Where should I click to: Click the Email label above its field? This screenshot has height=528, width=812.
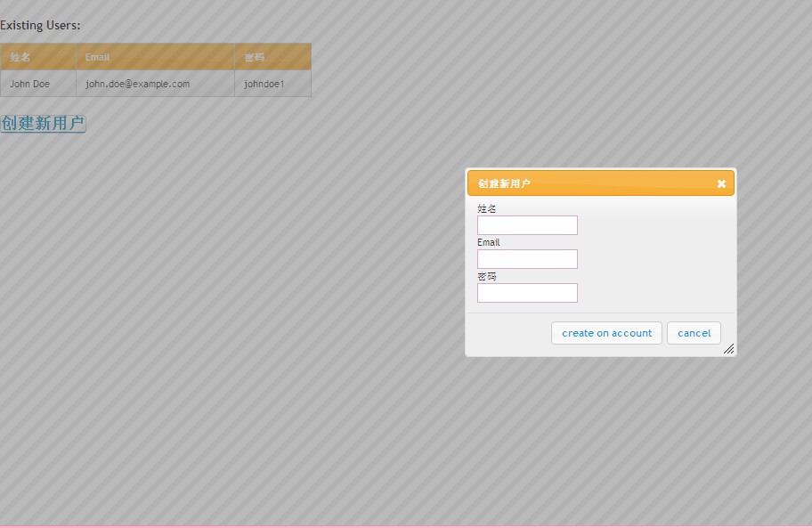pyautogui.click(x=488, y=242)
